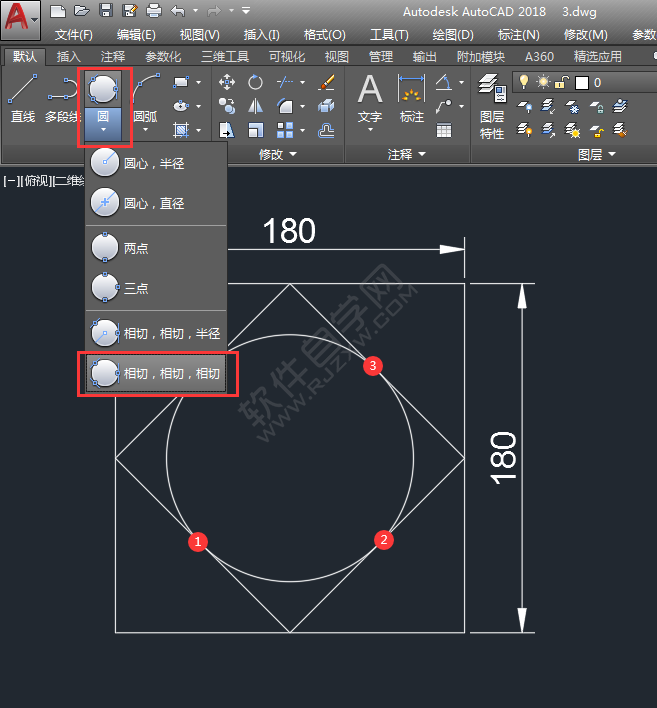Select the Polyline (多段线) tool

[62, 98]
